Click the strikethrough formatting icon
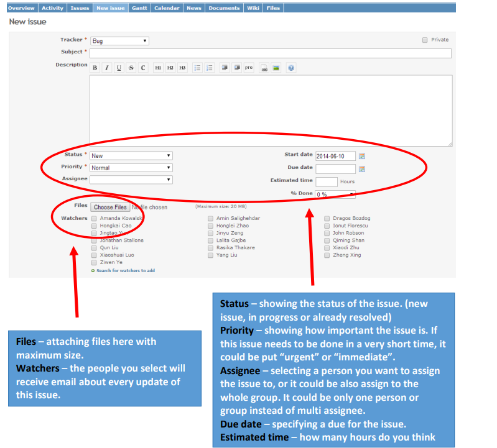Image resolution: width=497 pixels, height=448 pixels. click(x=131, y=68)
